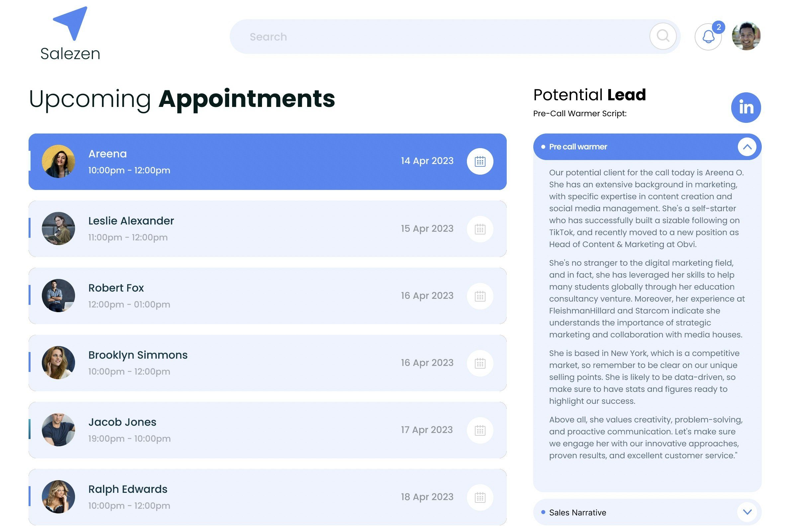The width and height of the screenshot is (785, 532).
Task: Open the user profile avatar
Action: click(746, 36)
